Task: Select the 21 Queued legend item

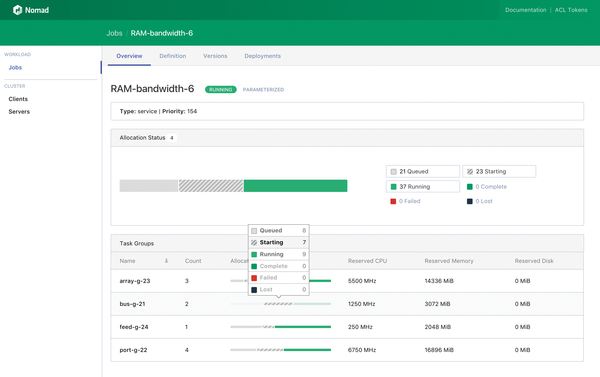Action: (x=422, y=171)
